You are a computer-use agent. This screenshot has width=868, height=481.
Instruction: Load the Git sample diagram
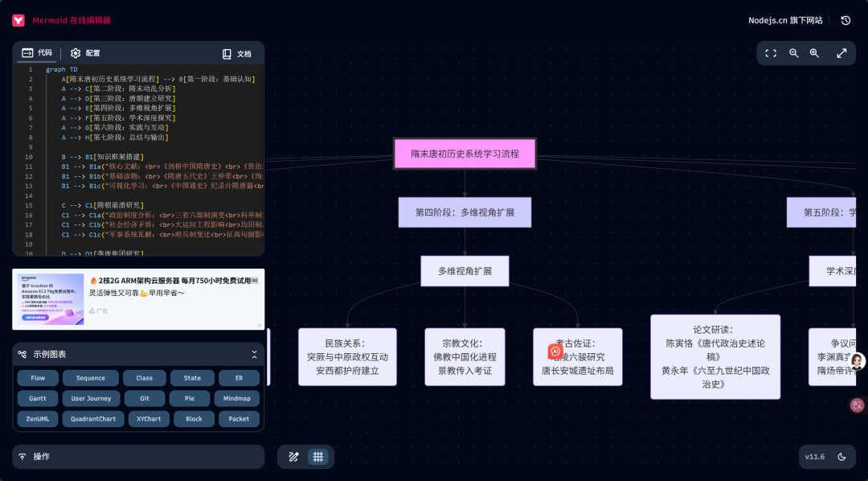tap(145, 398)
